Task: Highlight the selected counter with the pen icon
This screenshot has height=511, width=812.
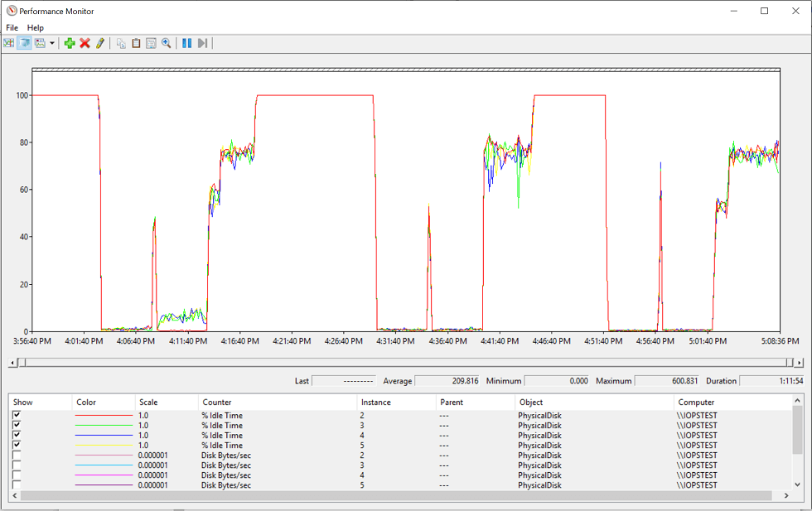Action: [99, 42]
